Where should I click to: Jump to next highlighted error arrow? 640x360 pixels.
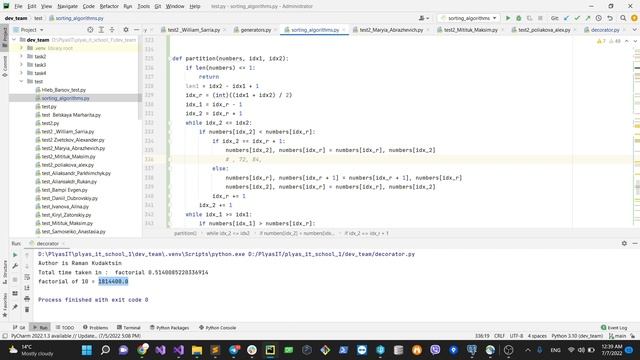pyautogui.click(x=635, y=41)
